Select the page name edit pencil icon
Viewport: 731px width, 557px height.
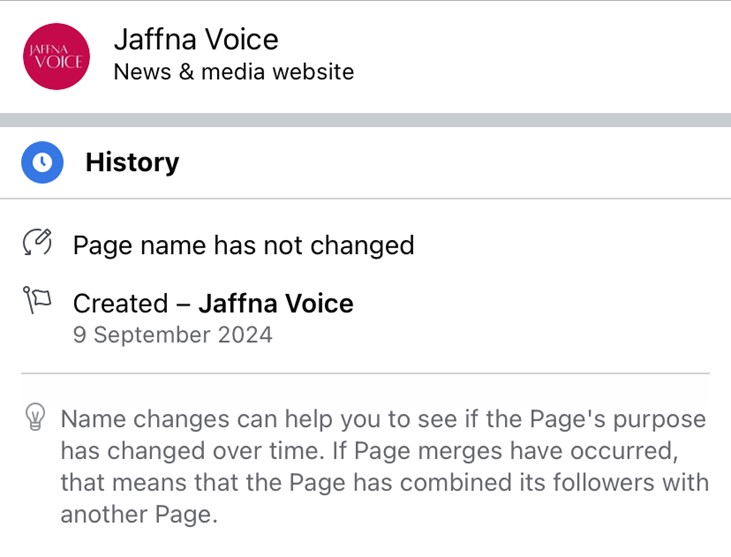click(x=37, y=242)
